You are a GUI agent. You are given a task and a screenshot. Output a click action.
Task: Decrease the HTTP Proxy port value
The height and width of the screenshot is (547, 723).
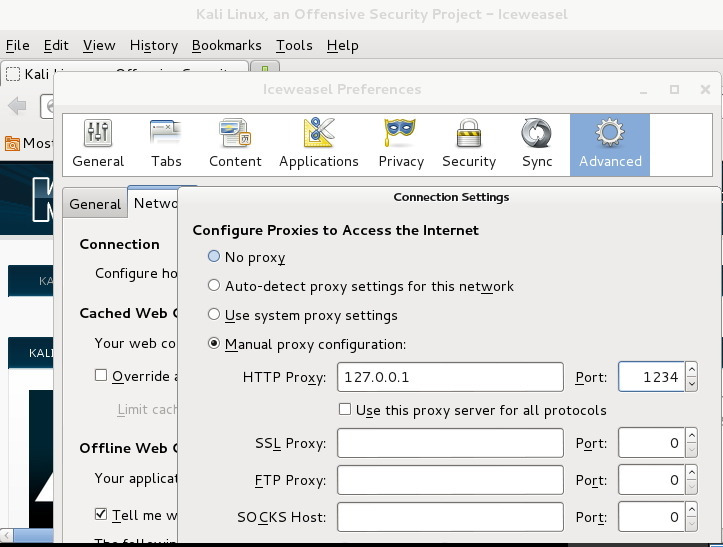click(x=691, y=384)
